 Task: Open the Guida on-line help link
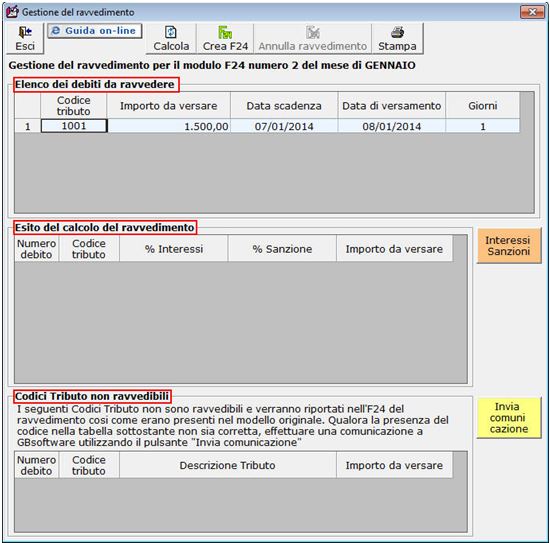(95, 31)
